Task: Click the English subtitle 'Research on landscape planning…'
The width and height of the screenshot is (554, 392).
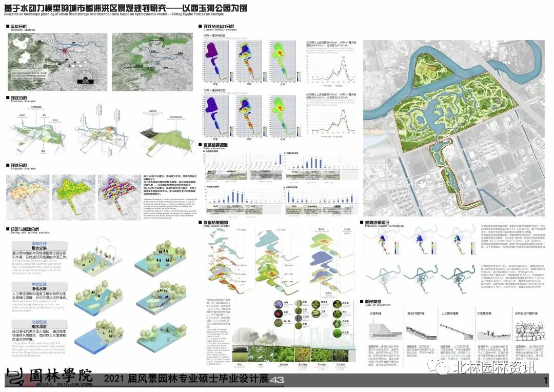Action: pyautogui.click(x=114, y=14)
